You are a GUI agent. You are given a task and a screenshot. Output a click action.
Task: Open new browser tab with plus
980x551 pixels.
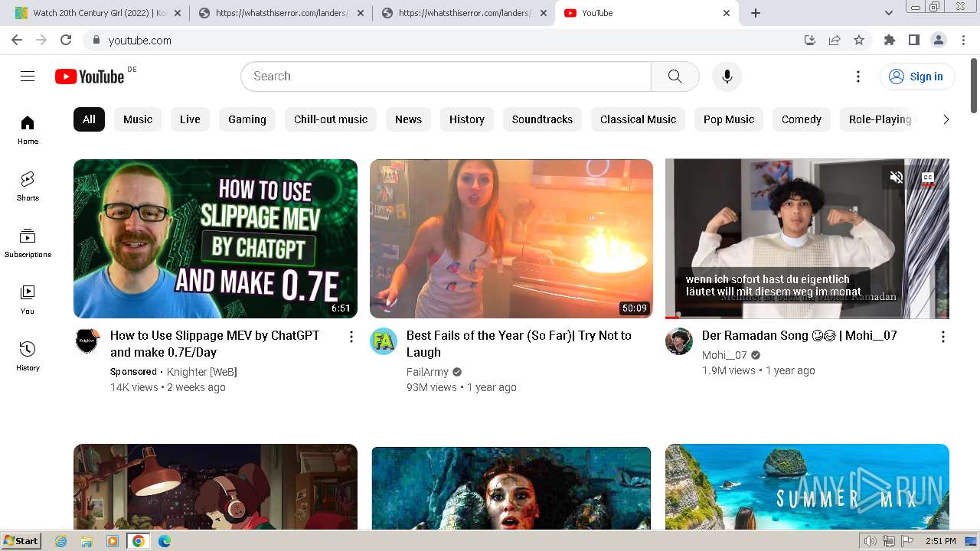click(756, 13)
